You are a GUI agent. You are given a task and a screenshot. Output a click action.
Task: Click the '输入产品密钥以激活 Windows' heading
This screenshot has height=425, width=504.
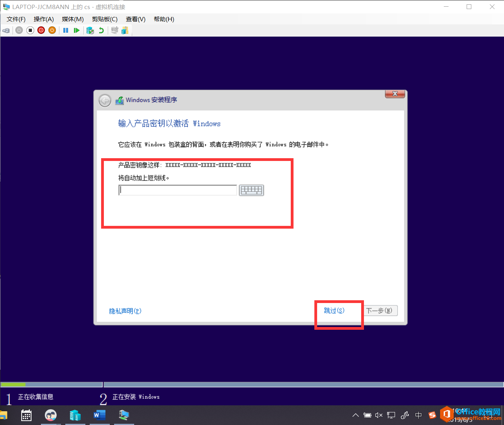[169, 124]
